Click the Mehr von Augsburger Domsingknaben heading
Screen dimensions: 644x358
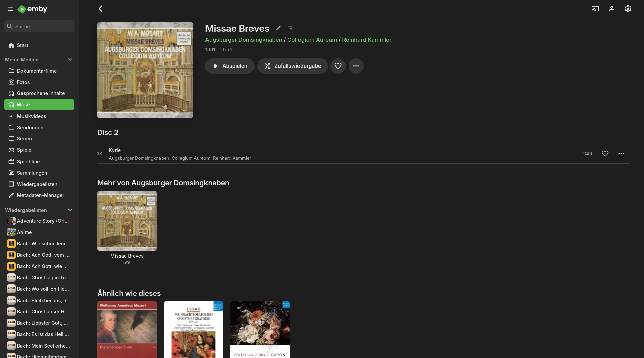point(163,183)
